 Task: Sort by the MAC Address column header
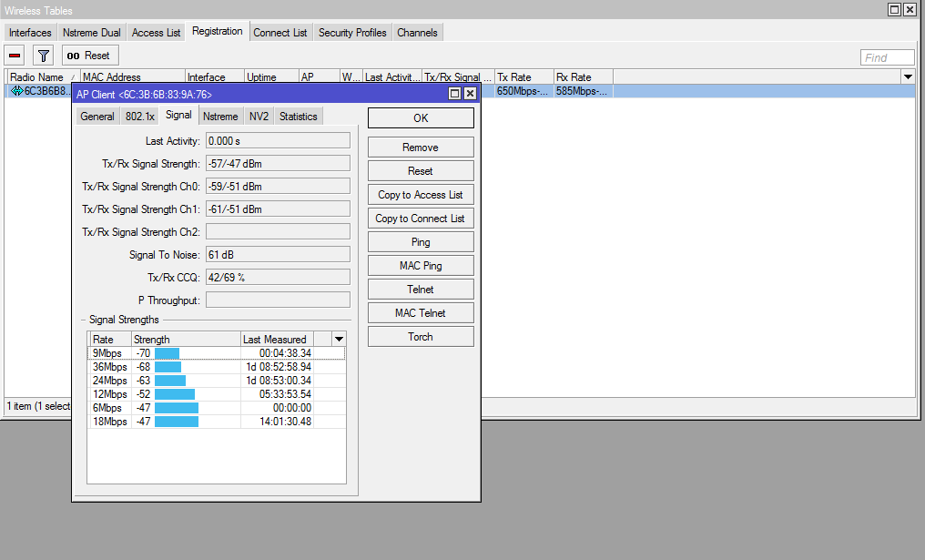click(133, 76)
